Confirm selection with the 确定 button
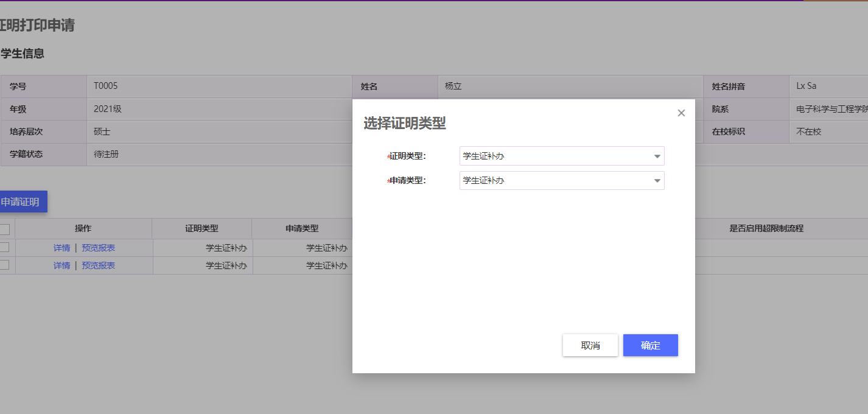The width and height of the screenshot is (868, 414). [650, 345]
